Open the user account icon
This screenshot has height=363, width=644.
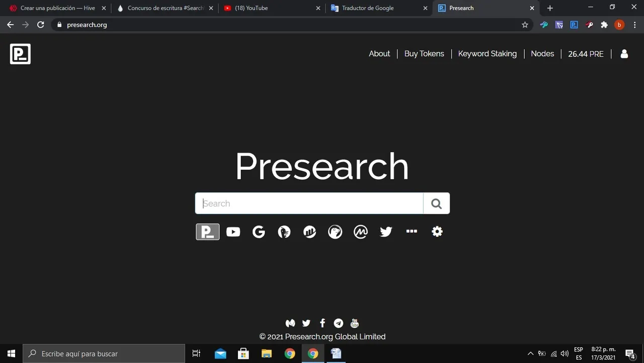coord(624,54)
